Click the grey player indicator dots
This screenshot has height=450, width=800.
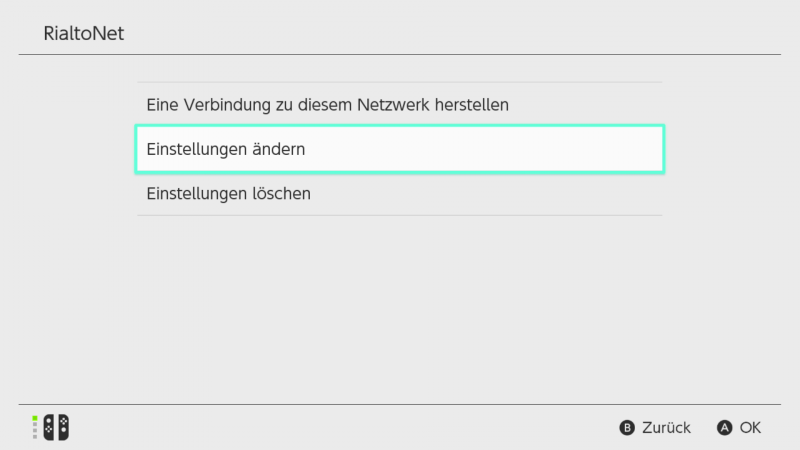[x=35, y=431]
